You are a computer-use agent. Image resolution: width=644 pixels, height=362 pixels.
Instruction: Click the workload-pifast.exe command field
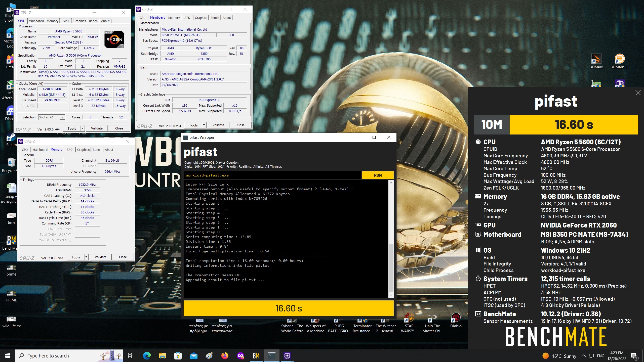click(273, 175)
